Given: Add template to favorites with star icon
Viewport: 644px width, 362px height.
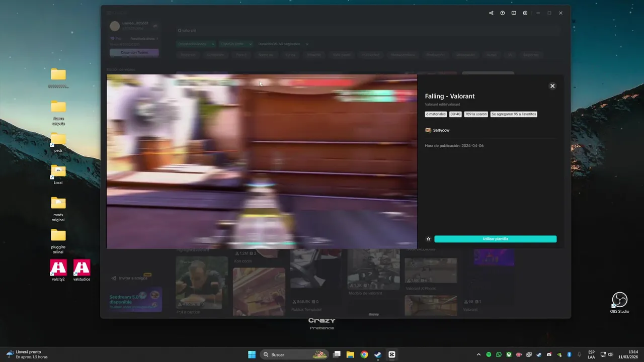Looking at the screenshot, I should (x=429, y=239).
